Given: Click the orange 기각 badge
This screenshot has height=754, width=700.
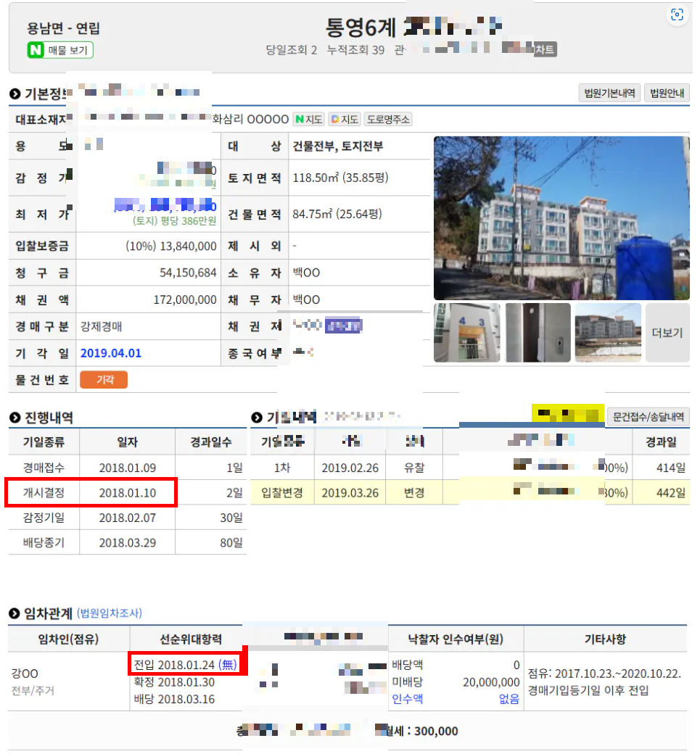Looking at the screenshot, I should [104, 380].
